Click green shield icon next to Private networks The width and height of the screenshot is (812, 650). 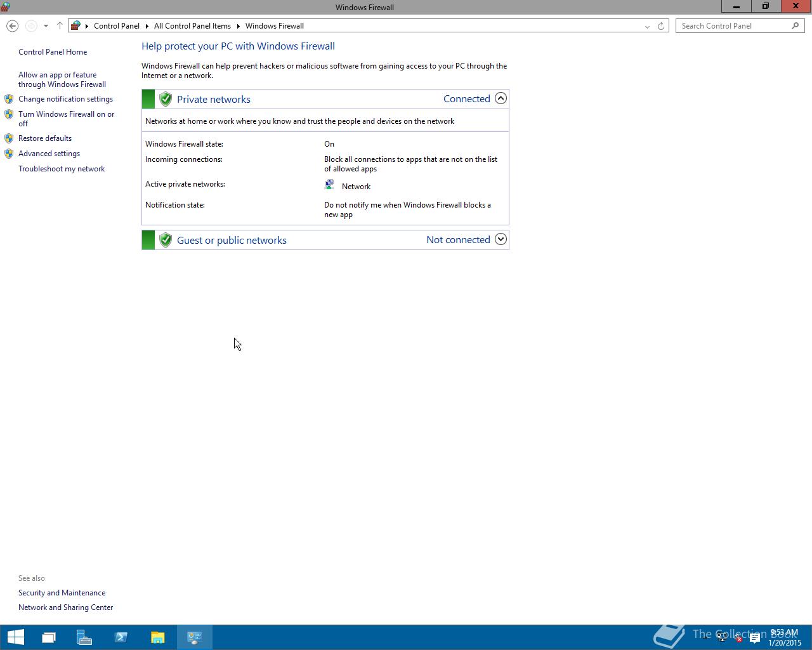coord(166,99)
